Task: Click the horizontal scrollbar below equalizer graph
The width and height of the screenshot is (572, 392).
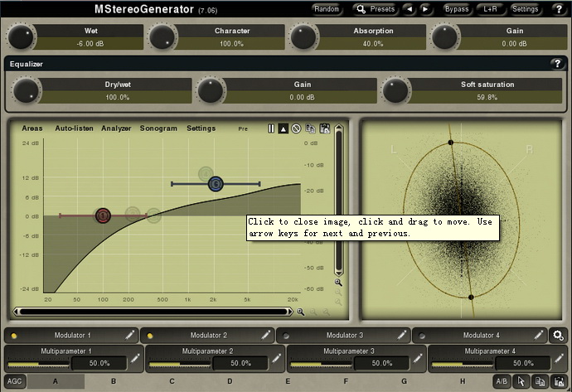Action: 153,312
